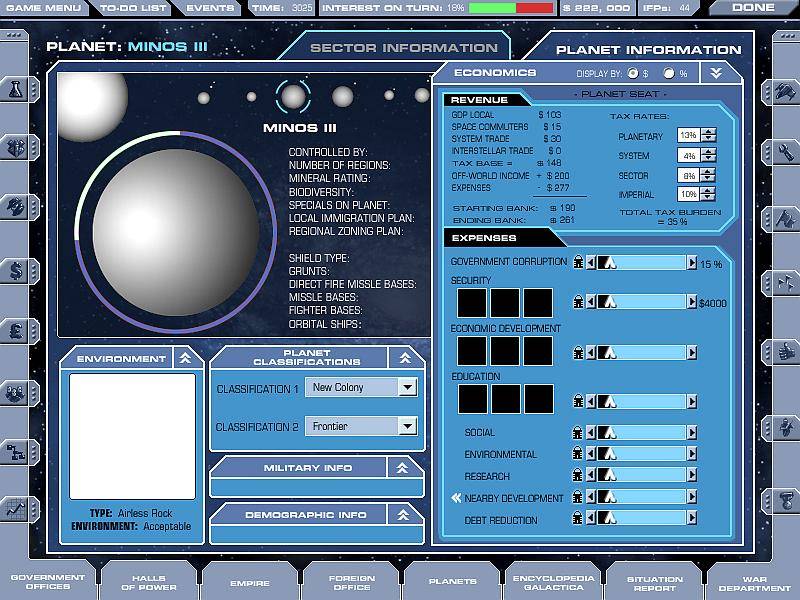Image resolution: width=800 pixels, height=600 pixels.
Task: Click the Sector tax rate field
Action: coord(689,175)
